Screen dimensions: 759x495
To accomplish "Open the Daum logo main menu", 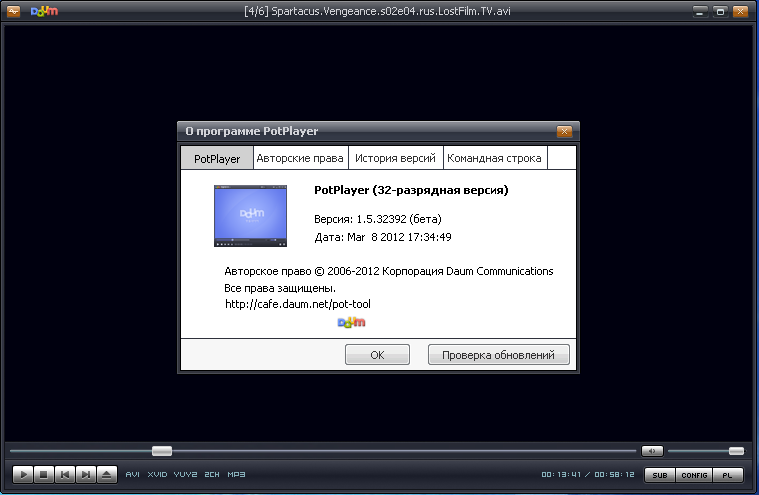I will tap(44, 12).
